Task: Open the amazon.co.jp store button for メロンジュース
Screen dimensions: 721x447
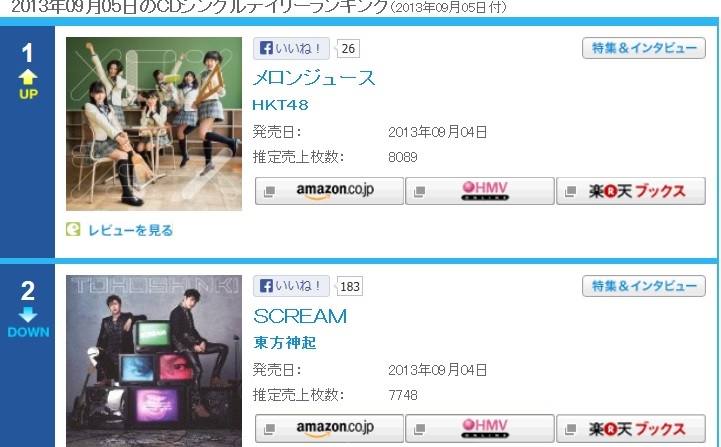Action: (x=329, y=191)
